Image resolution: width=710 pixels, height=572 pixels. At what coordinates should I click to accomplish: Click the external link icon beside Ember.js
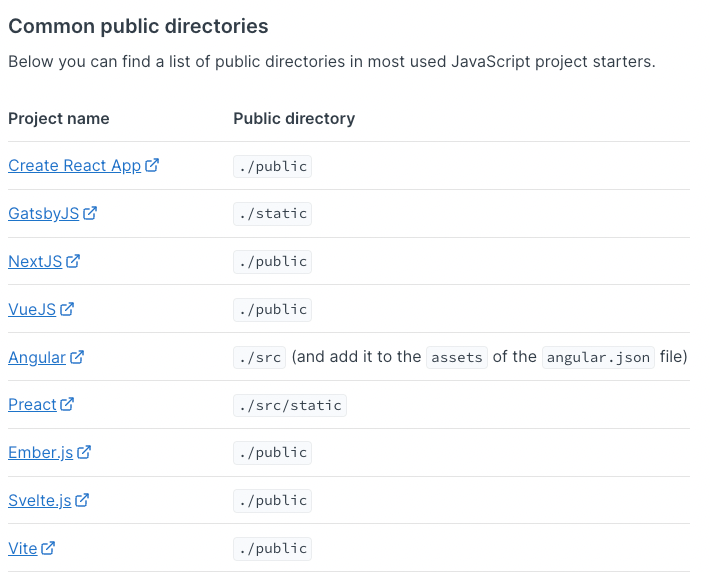tap(84, 452)
